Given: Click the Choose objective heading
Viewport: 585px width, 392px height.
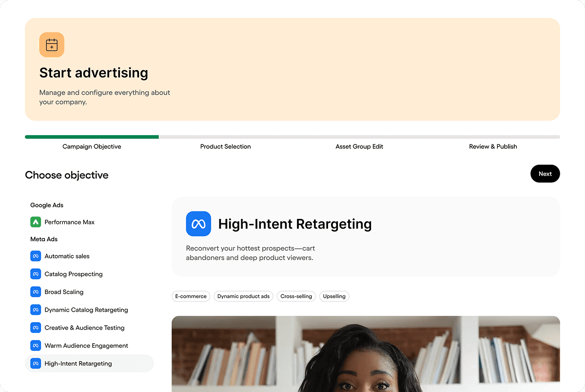Looking at the screenshot, I should pyautogui.click(x=67, y=175).
